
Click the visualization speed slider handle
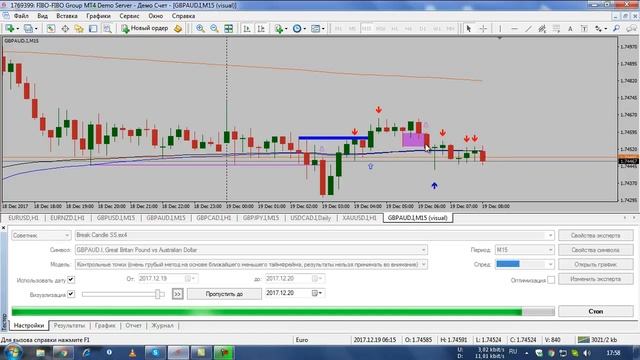click(158, 294)
